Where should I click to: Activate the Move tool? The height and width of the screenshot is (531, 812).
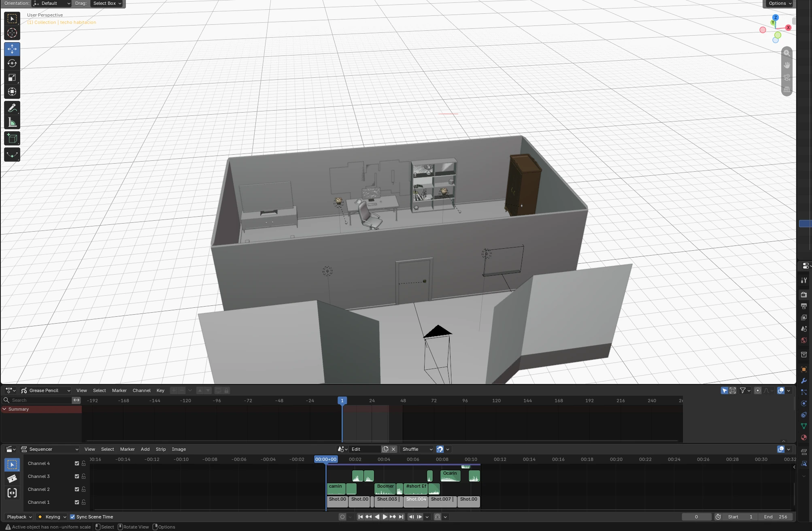[12, 49]
